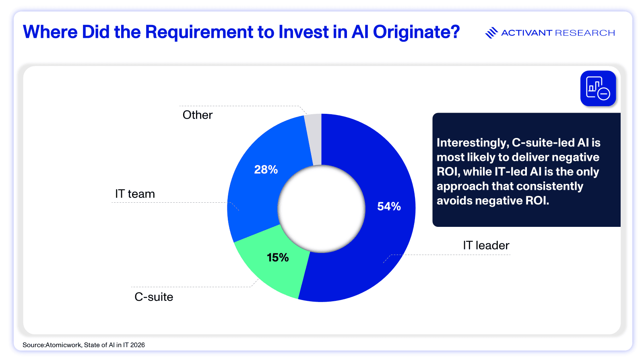Click the blue chart icon button
The width and height of the screenshot is (644, 362).
point(598,88)
